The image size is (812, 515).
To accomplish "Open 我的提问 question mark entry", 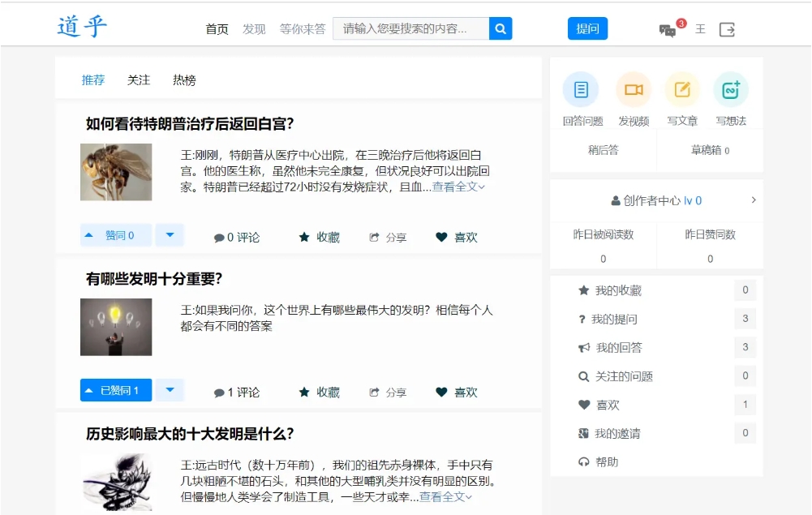I will coord(608,319).
